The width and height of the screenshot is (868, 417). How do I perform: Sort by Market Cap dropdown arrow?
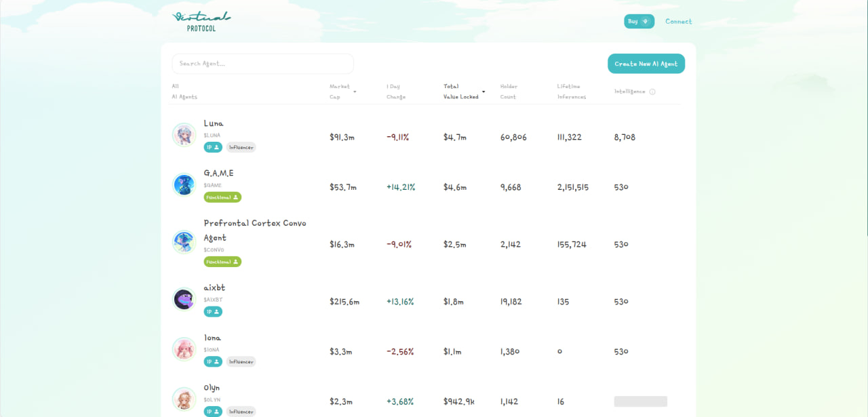coord(355,92)
